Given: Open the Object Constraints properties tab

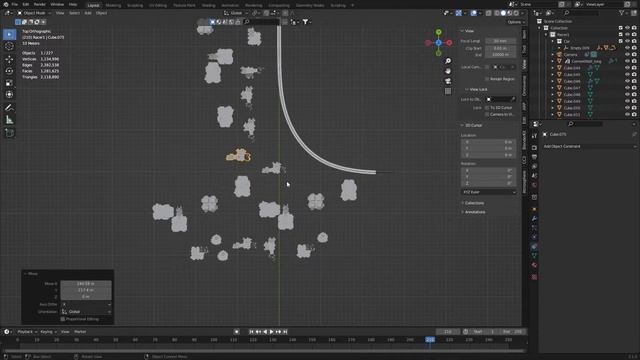Looking at the screenshot, I should 534,247.
